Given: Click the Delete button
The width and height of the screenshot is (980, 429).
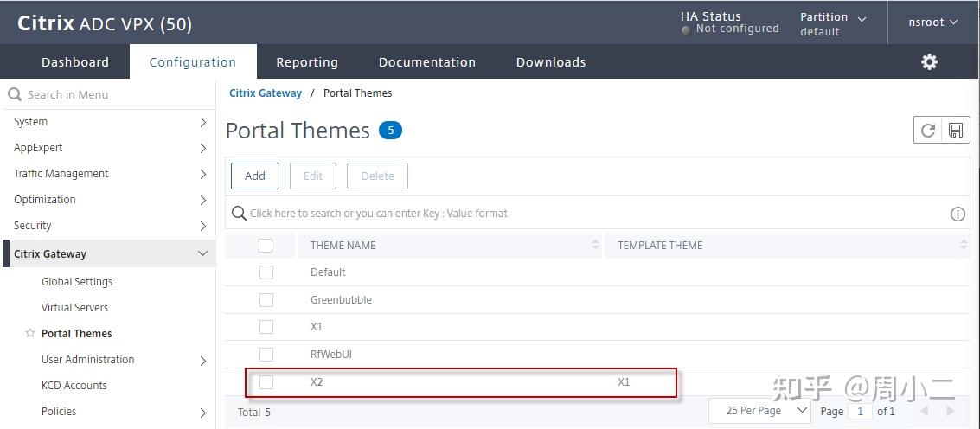Looking at the screenshot, I should pos(377,176).
